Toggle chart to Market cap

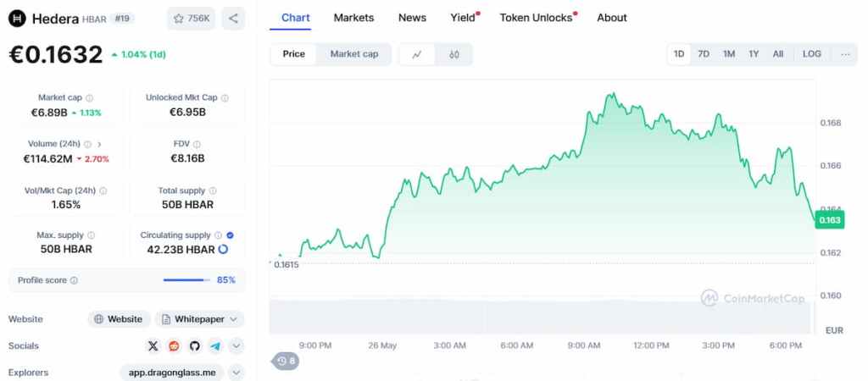354,54
